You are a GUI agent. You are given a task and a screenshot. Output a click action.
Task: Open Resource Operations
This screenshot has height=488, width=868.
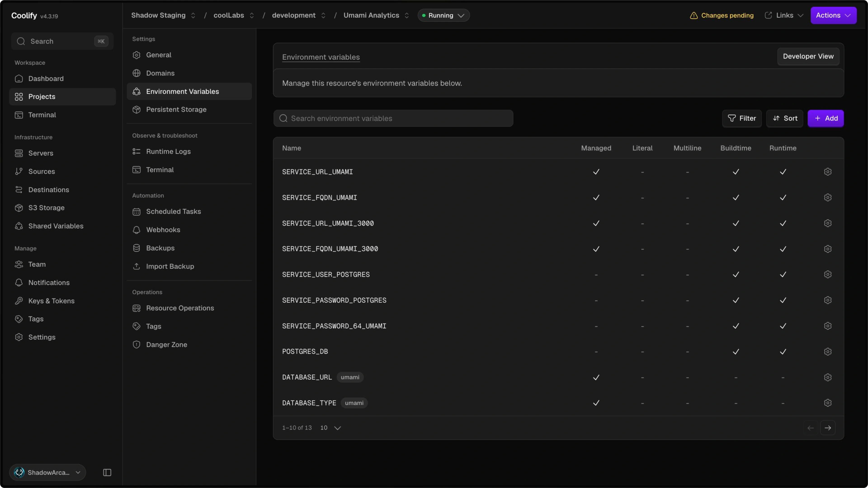click(189, 308)
